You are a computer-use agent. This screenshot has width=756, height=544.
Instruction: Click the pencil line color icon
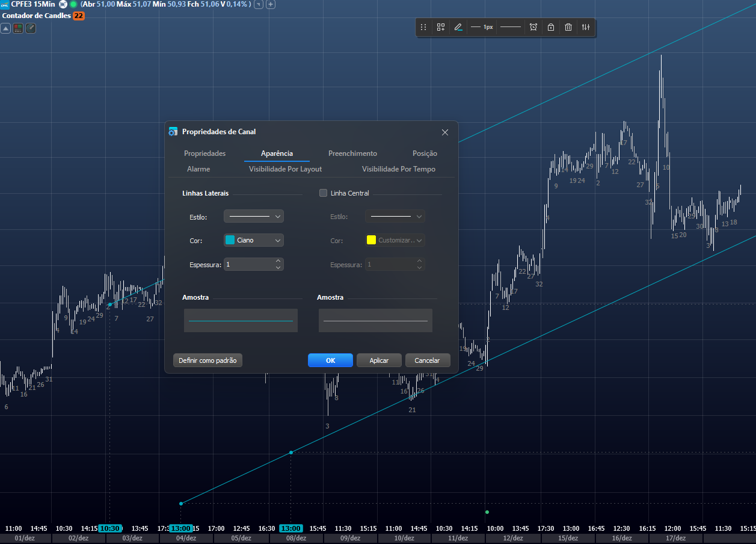click(x=458, y=27)
